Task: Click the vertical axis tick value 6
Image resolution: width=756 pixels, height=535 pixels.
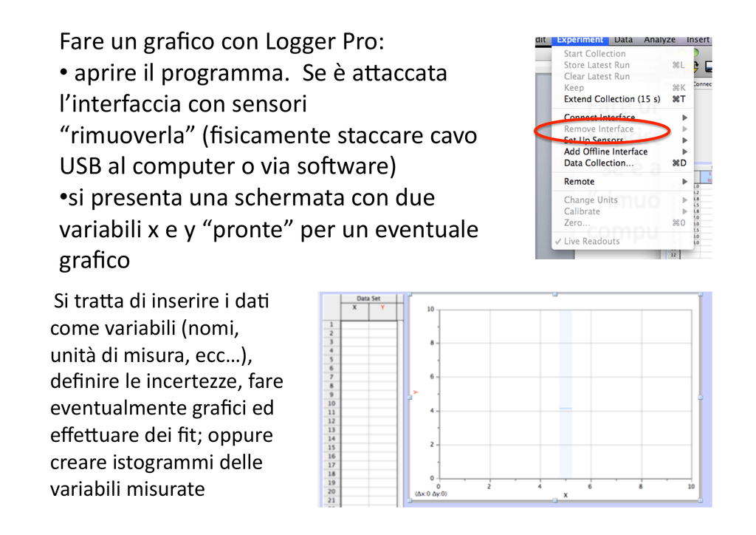Action: 432,377
